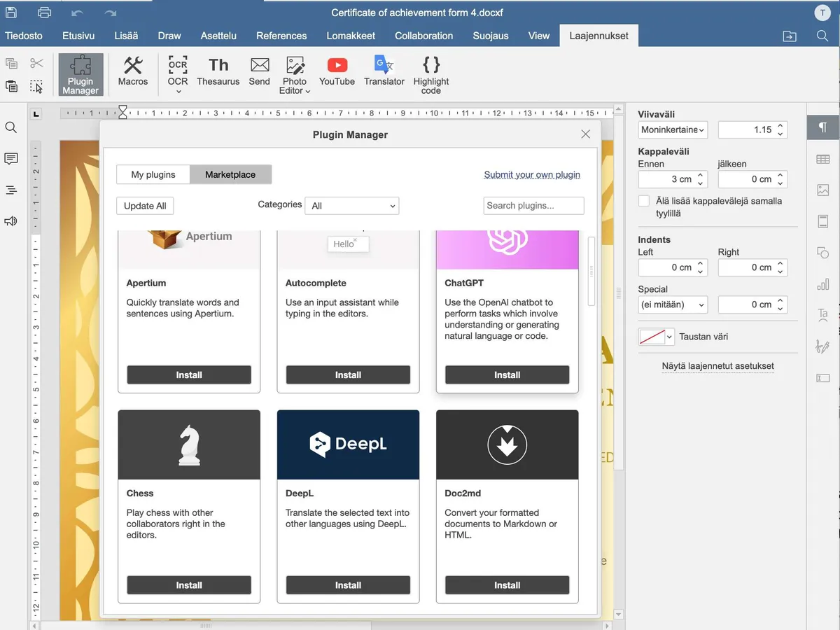Click the Undo arrow icon
This screenshot has height=630, width=840.
77,13
